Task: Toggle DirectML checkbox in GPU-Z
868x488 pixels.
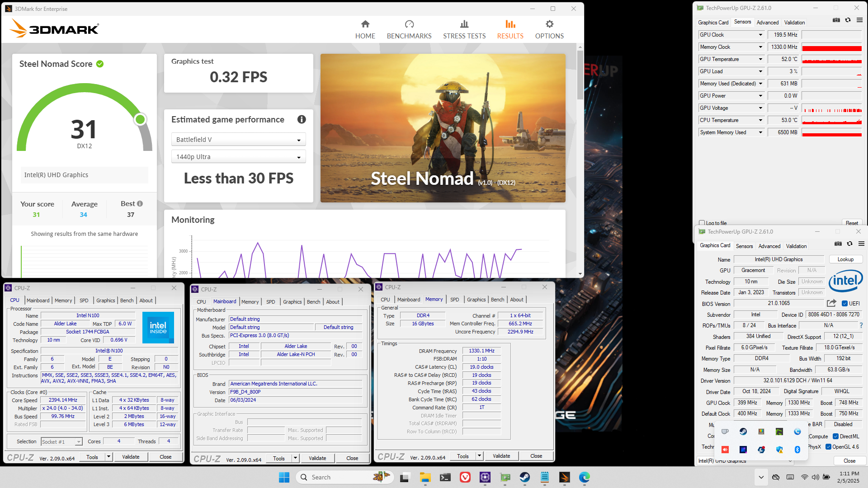Action: 836,436
